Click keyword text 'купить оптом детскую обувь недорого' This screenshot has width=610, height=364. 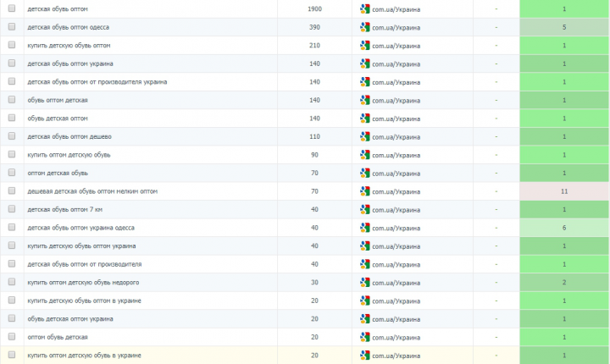[x=83, y=283]
